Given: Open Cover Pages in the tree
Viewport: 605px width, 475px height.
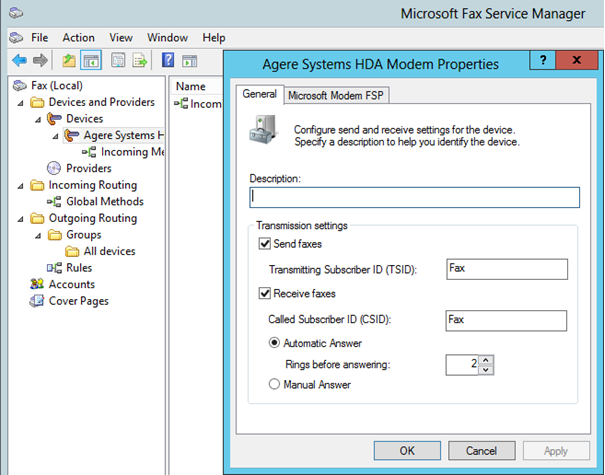Looking at the screenshot, I should click(79, 301).
